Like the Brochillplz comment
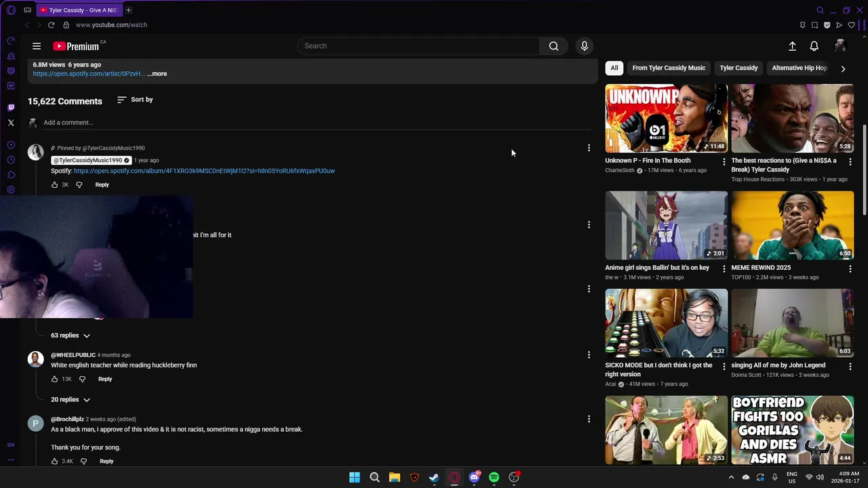 (55, 462)
